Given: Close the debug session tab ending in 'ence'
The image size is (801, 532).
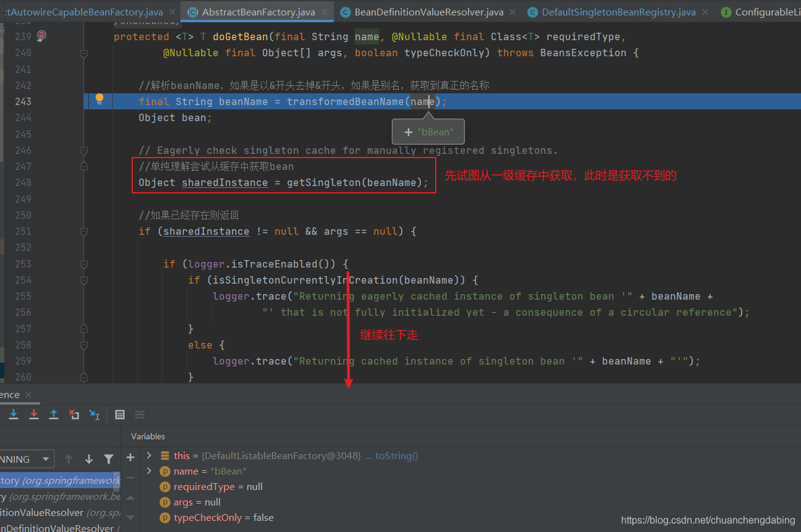Looking at the screenshot, I should (x=28, y=395).
